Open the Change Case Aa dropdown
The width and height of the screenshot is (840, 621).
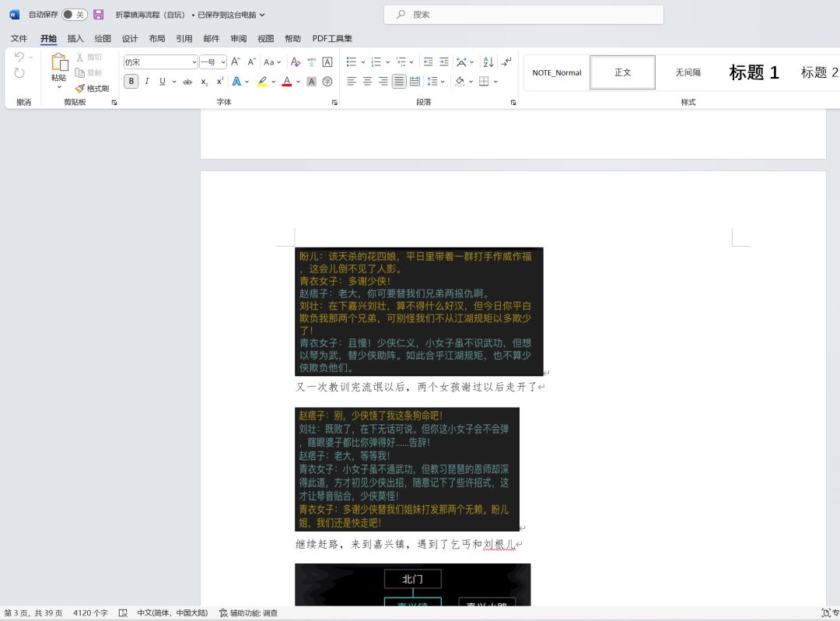pos(272,62)
